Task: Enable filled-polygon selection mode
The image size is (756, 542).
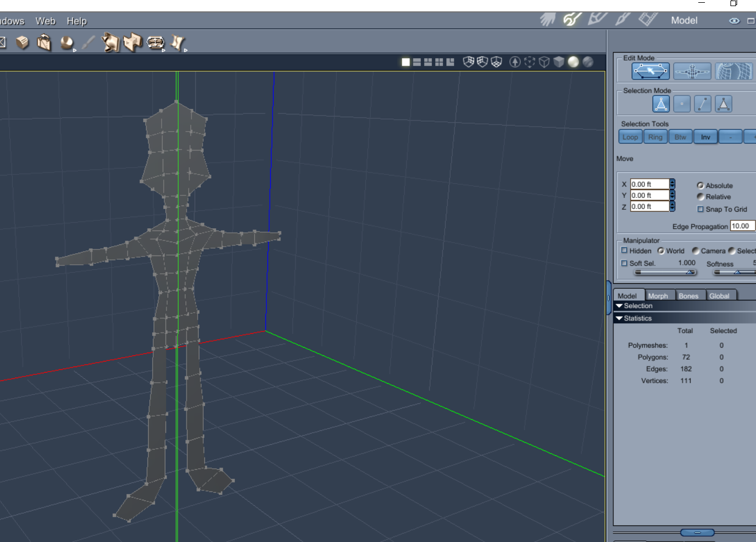Action: pos(723,104)
